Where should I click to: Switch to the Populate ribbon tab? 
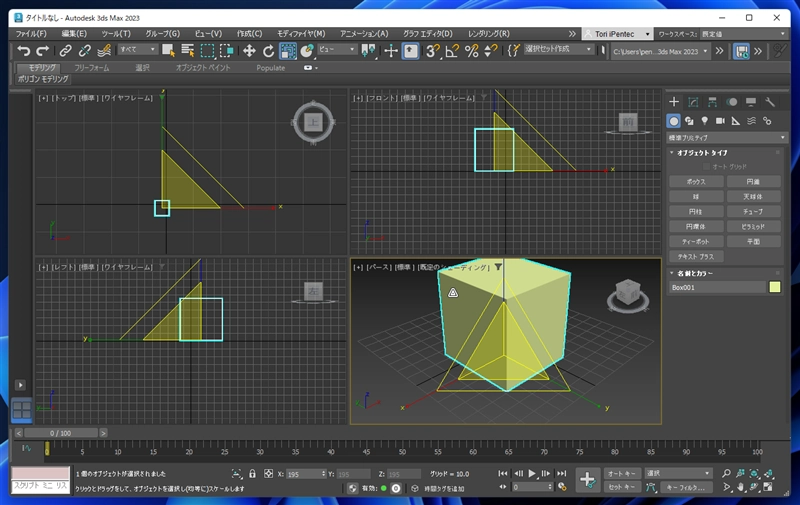click(x=270, y=68)
